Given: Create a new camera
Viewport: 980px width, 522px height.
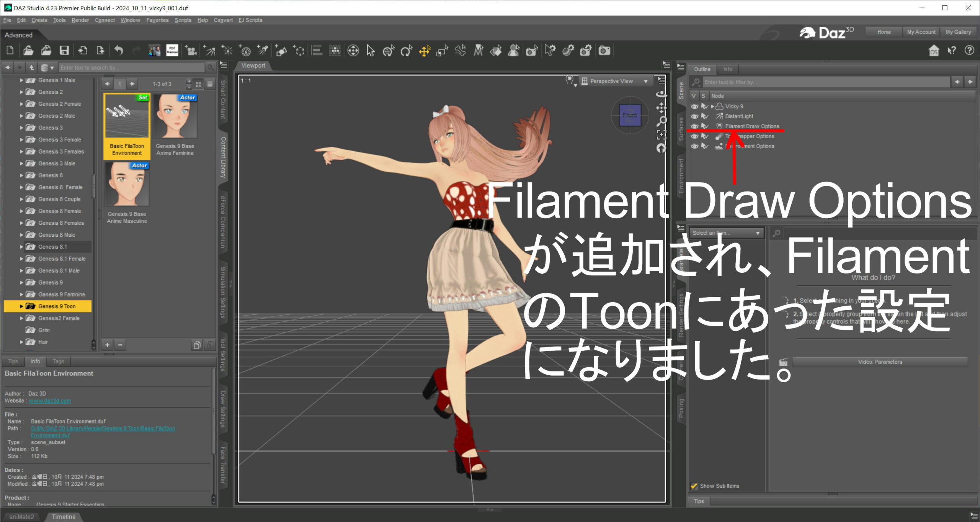Looking at the screenshot, I should [x=190, y=51].
